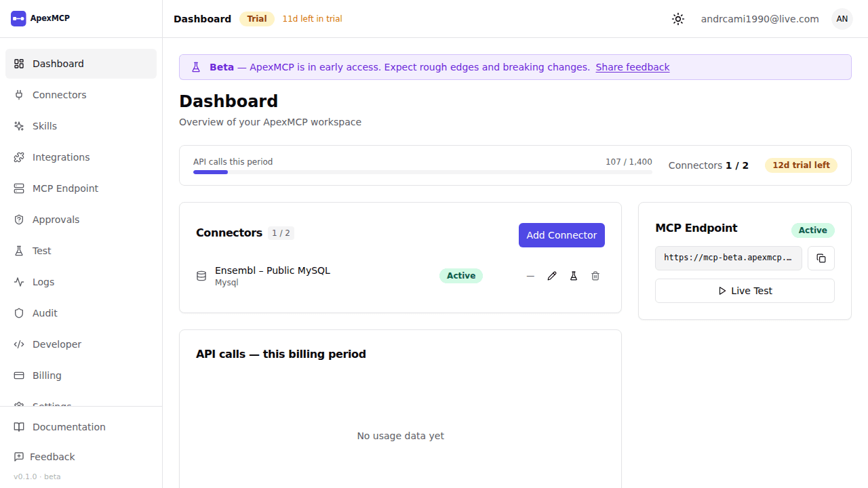Click the Live Test button
This screenshot has height=488, width=868.
coord(745,291)
